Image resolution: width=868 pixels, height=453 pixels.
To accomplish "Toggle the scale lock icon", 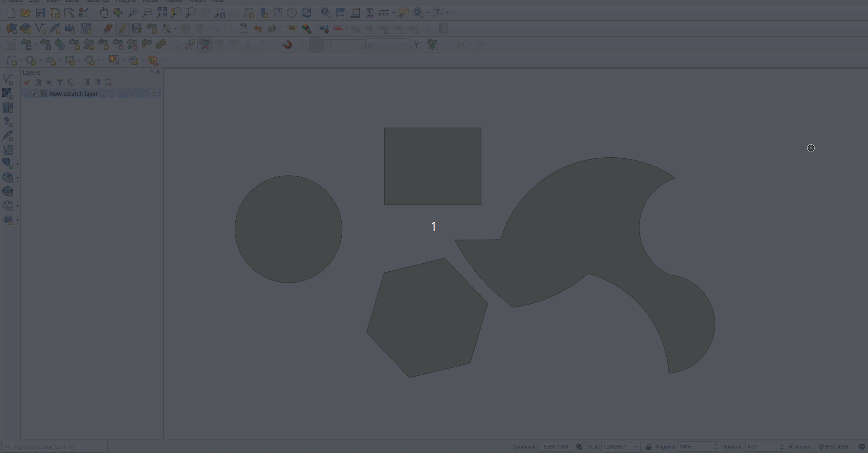I will click(649, 447).
